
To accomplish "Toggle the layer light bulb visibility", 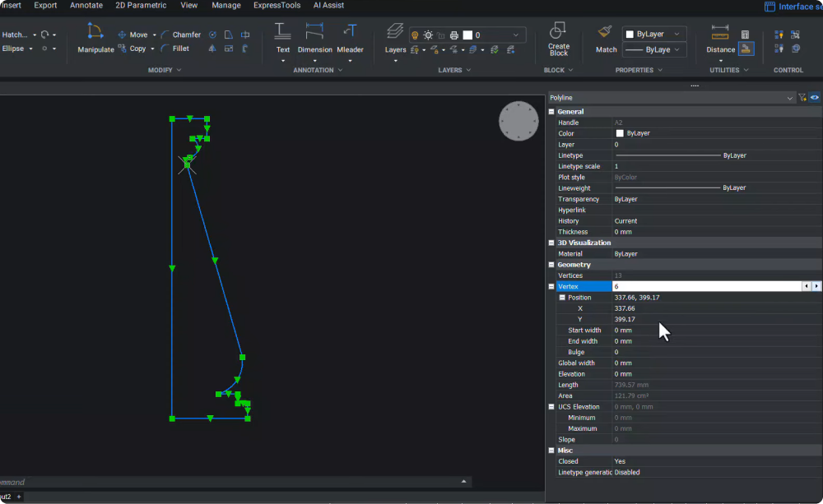I will click(x=415, y=35).
